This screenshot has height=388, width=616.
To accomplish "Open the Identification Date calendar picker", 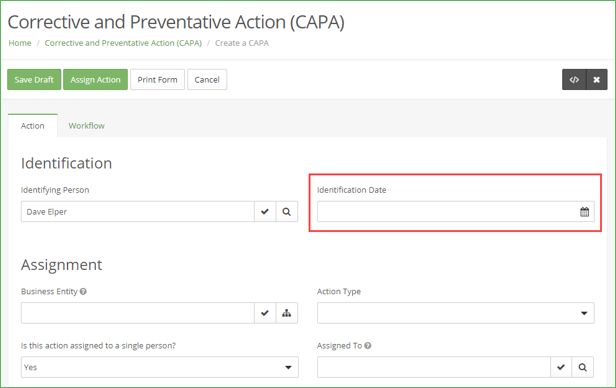I will pos(584,212).
